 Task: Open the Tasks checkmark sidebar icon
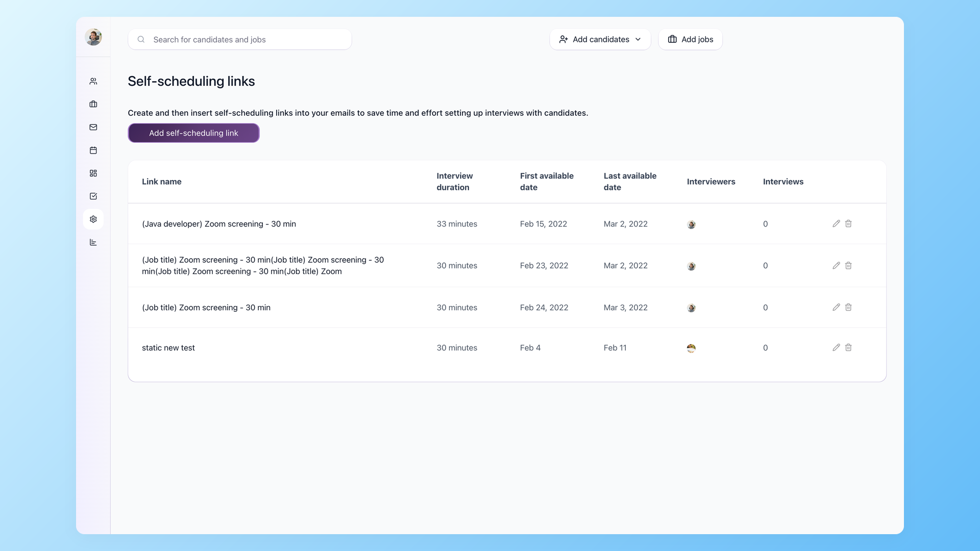point(93,196)
